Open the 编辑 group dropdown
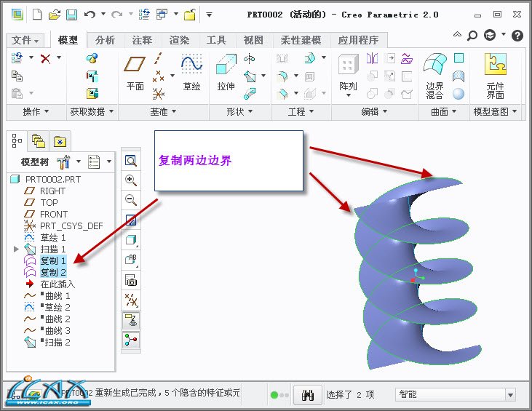Screen dimensions: 532x411 pos(374,111)
